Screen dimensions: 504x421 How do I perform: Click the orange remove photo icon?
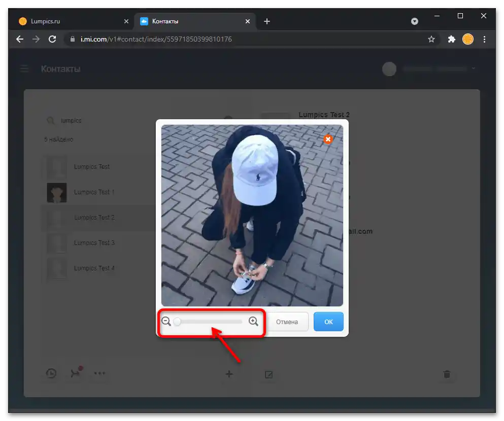click(x=328, y=139)
